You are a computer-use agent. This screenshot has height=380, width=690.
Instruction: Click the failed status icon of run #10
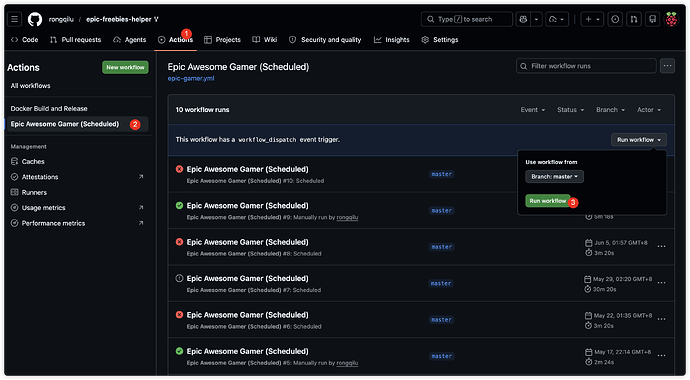pyautogui.click(x=179, y=169)
